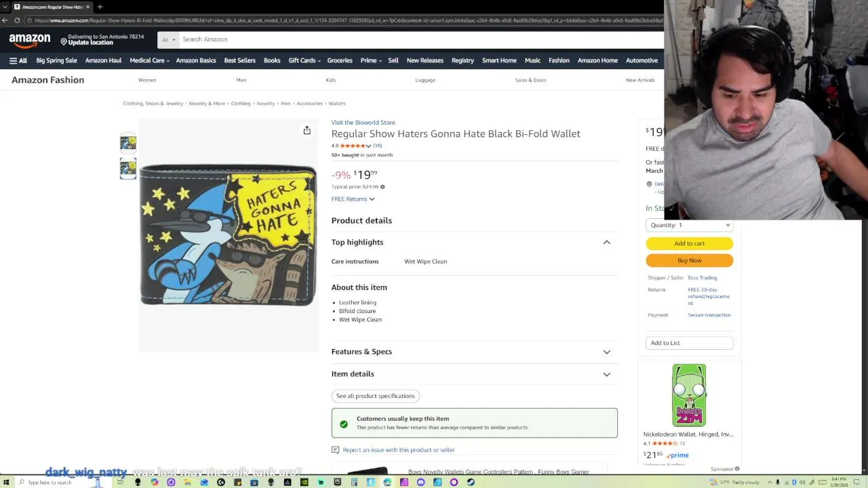The width and height of the screenshot is (868, 488).
Task: Collapse the Top highlights section
Action: coord(607,242)
